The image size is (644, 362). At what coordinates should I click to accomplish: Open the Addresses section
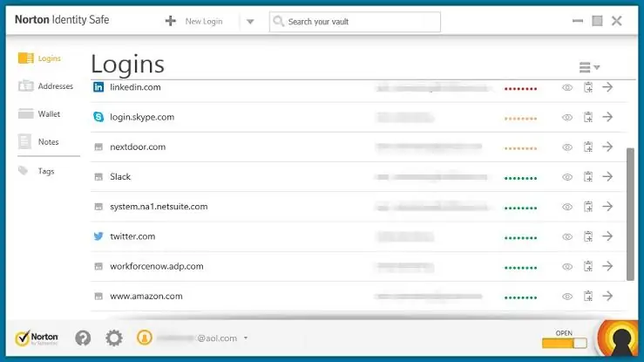tap(45, 85)
